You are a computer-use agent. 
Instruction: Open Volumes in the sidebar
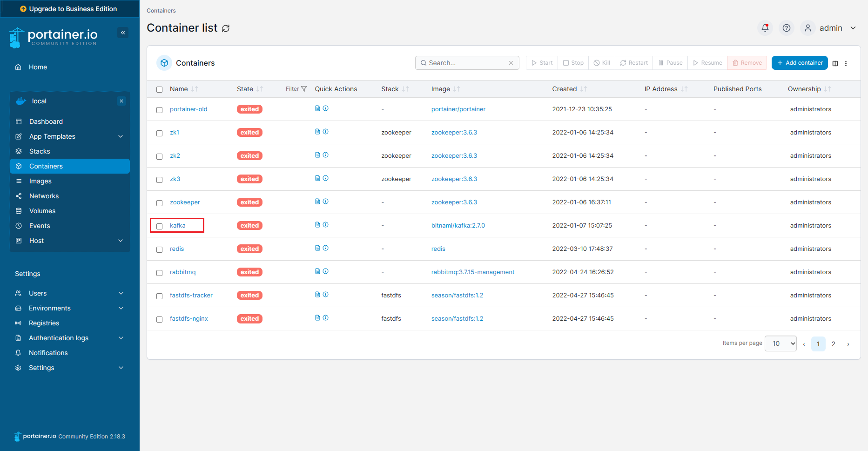(42, 211)
